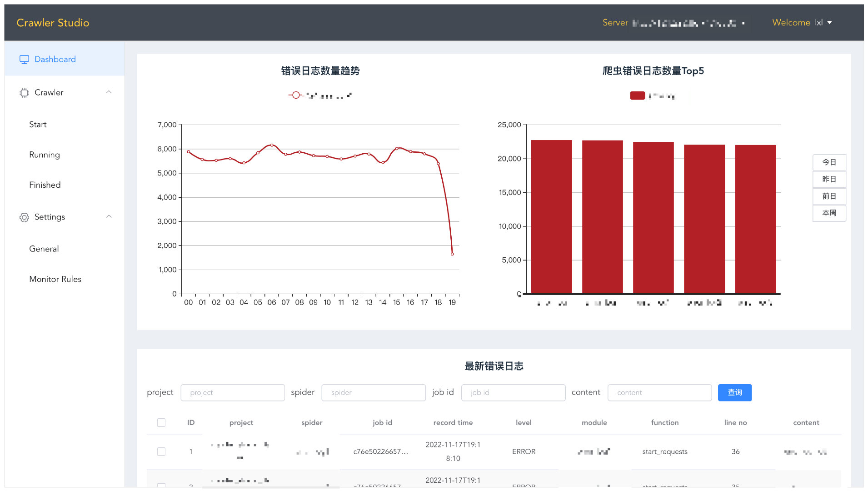Open General settings
Viewport: 868px width, 491px height.
pyautogui.click(x=44, y=249)
